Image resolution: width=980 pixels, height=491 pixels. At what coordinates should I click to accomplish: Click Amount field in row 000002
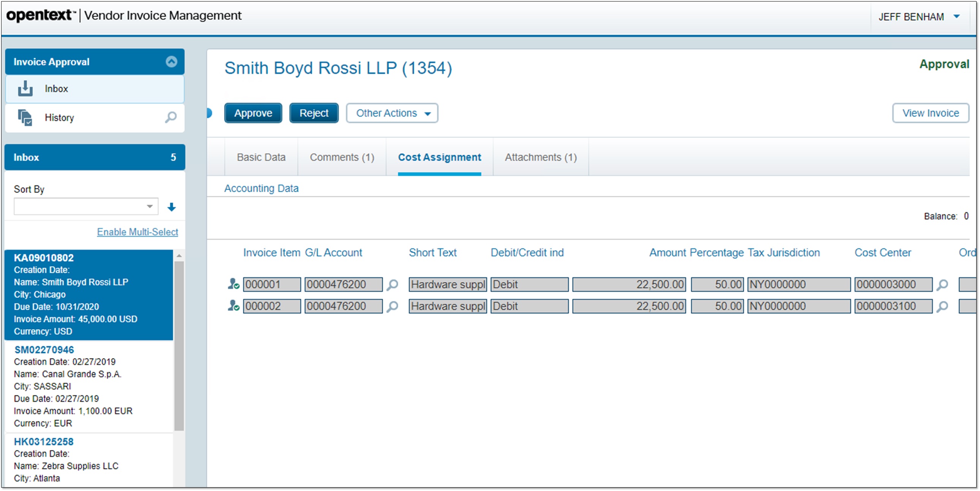(629, 306)
